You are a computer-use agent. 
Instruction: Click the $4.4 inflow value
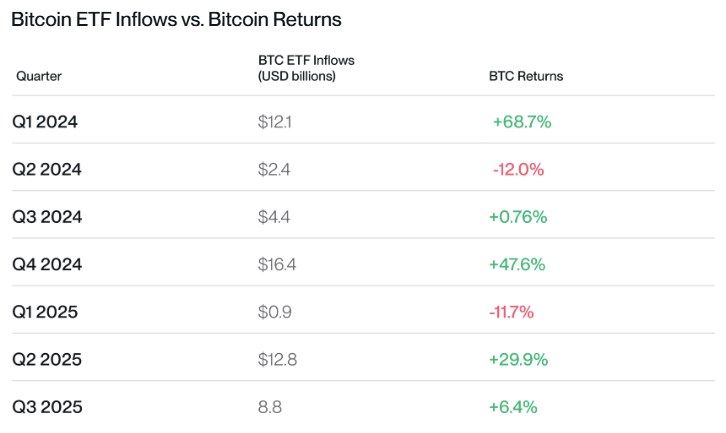274,217
